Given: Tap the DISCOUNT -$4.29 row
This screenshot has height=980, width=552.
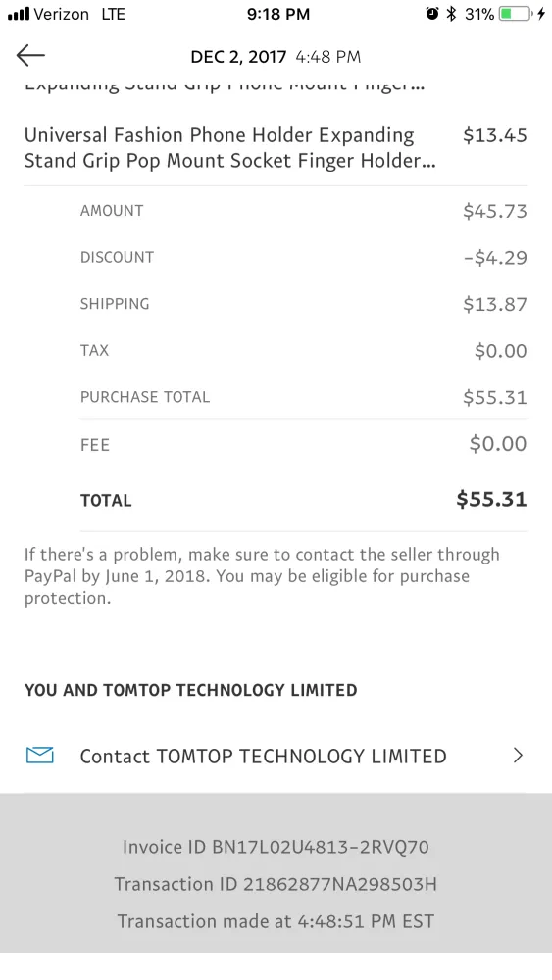Looking at the screenshot, I should pos(303,257).
